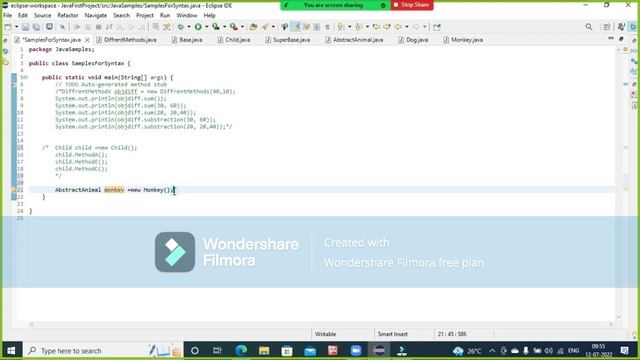This screenshot has width=640, height=360.
Task: Click the Back navigation arrow icon
Action: tap(398, 27)
